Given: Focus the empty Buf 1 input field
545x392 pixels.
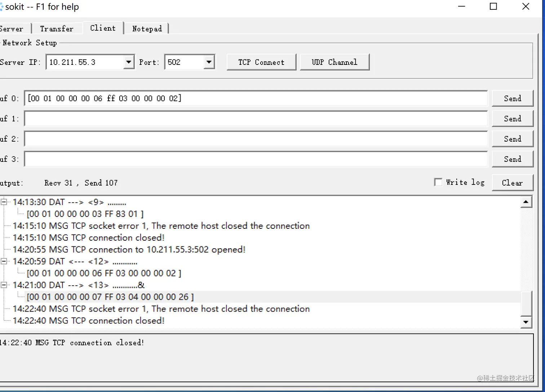Looking at the screenshot, I should click(x=256, y=119).
